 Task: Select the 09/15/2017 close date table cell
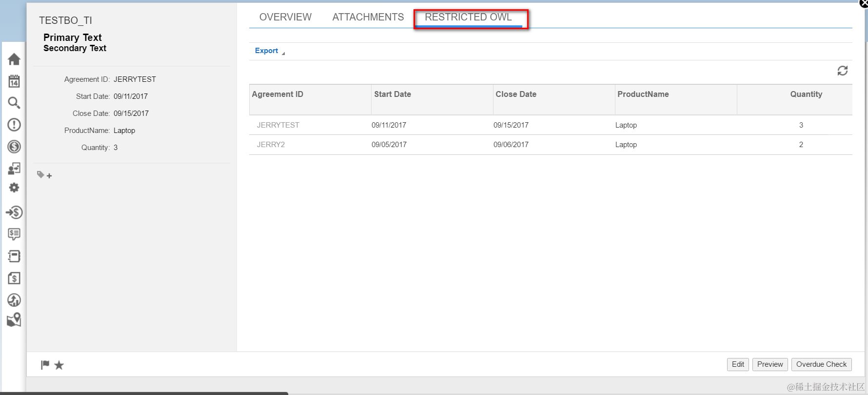[x=511, y=125]
